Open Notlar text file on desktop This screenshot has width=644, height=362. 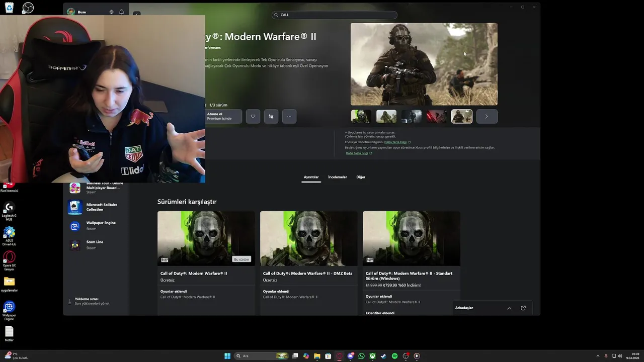point(9,334)
